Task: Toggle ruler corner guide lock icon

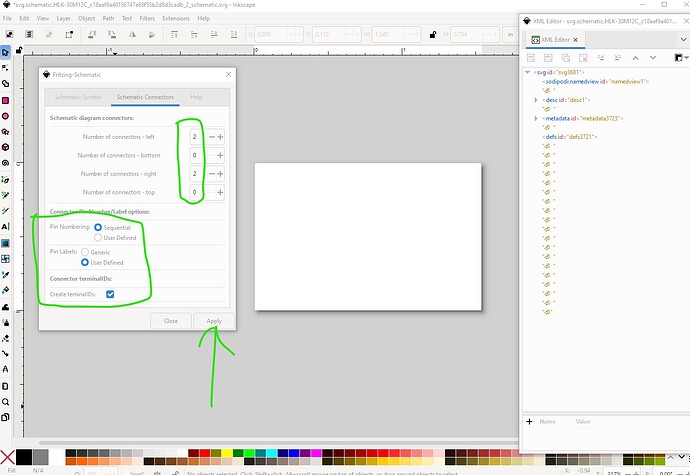Action: pos(19,51)
